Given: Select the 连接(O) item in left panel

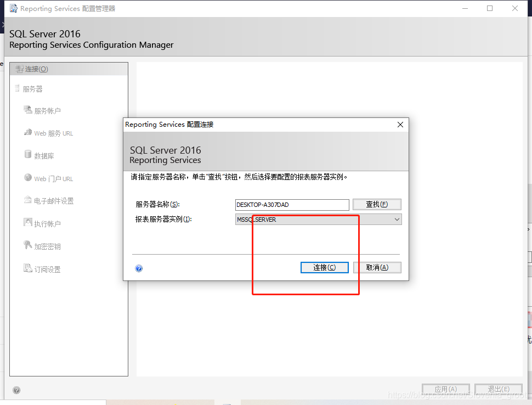Looking at the screenshot, I should 69,69.
